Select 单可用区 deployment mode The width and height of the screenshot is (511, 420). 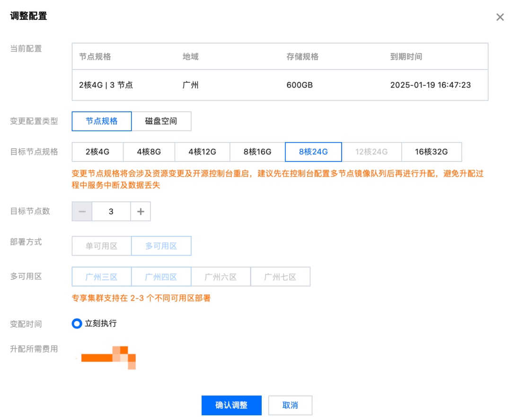point(102,246)
